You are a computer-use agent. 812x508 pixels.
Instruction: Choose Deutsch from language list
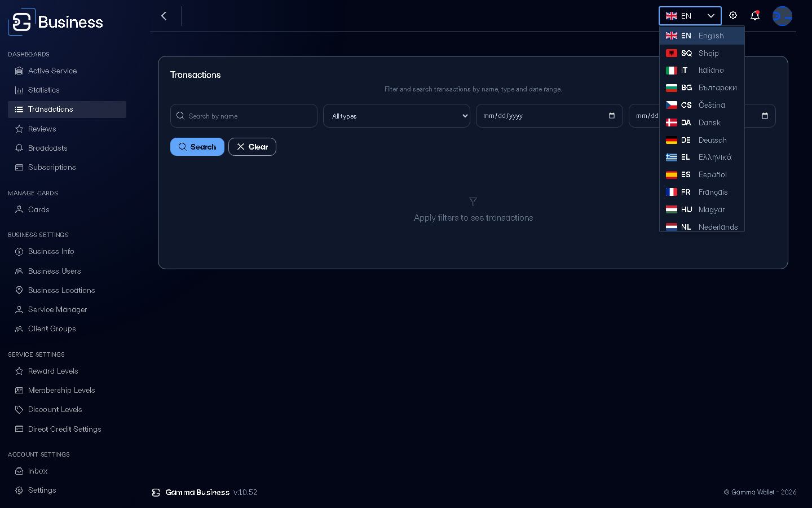(702, 140)
